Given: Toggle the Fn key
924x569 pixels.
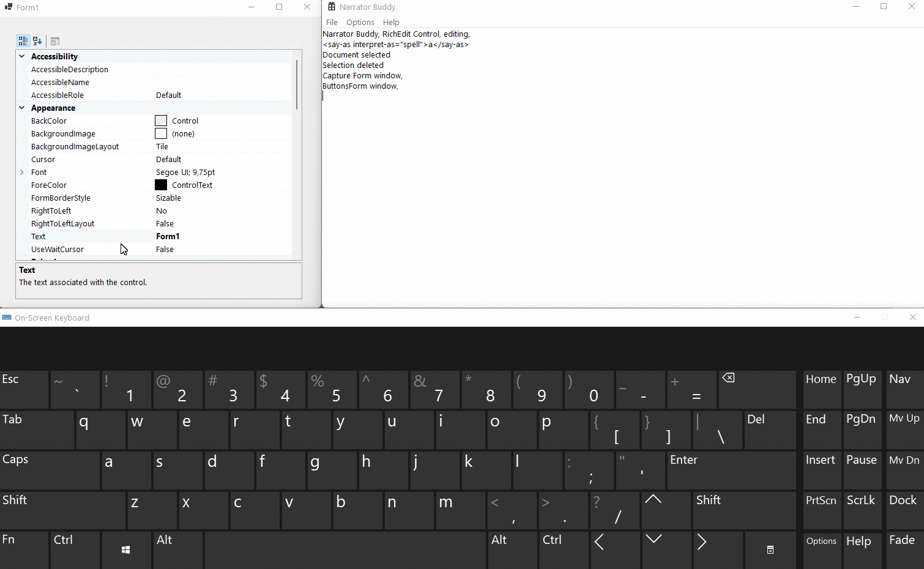Looking at the screenshot, I should (x=24, y=550).
